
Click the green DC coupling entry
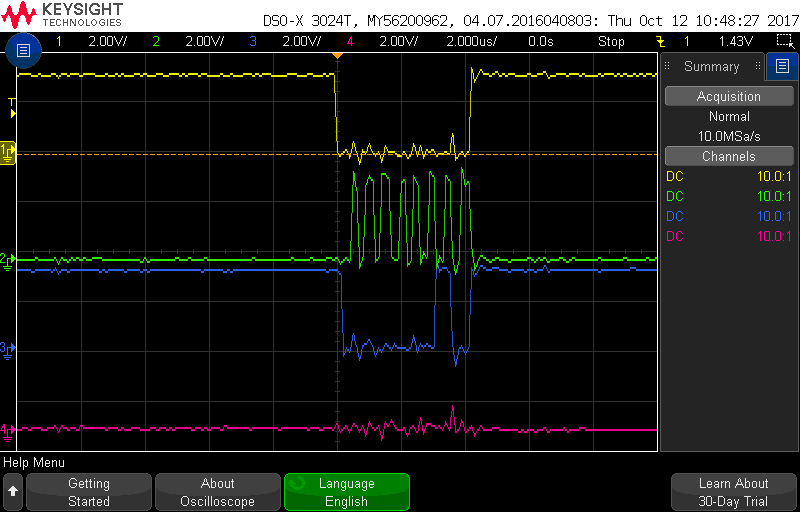pos(674,196)
